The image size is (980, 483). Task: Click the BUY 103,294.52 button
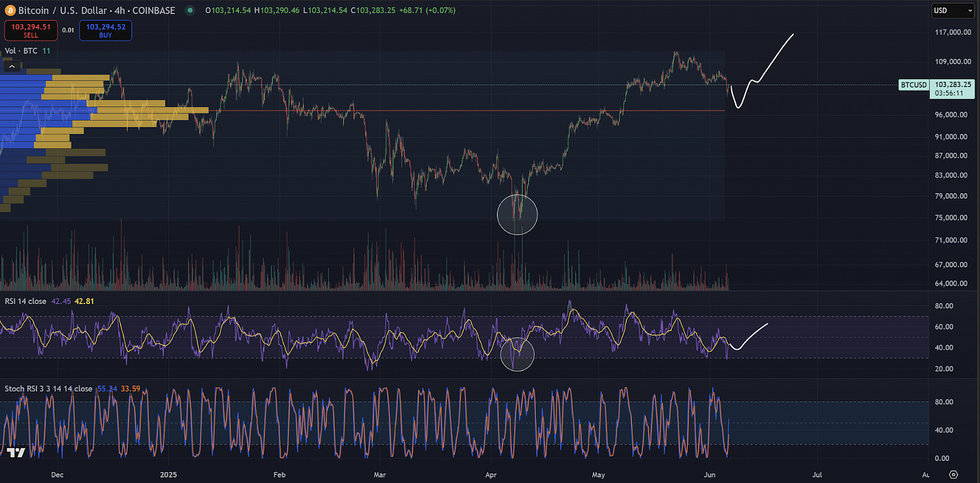click(x=106, y=30)
